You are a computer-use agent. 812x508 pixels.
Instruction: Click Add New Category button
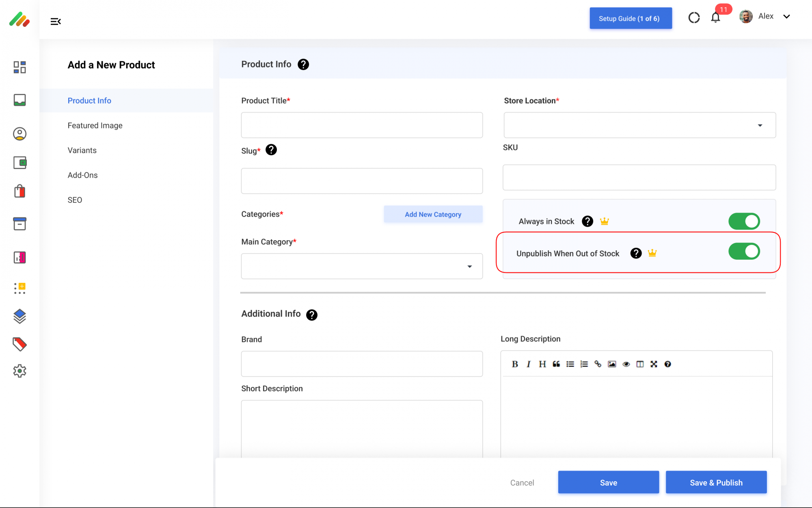433,214
